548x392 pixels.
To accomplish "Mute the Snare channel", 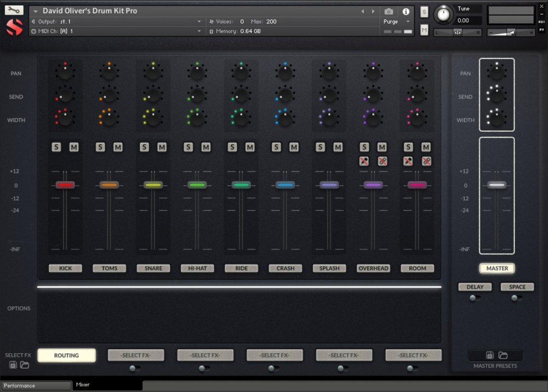I will [162, 147].
